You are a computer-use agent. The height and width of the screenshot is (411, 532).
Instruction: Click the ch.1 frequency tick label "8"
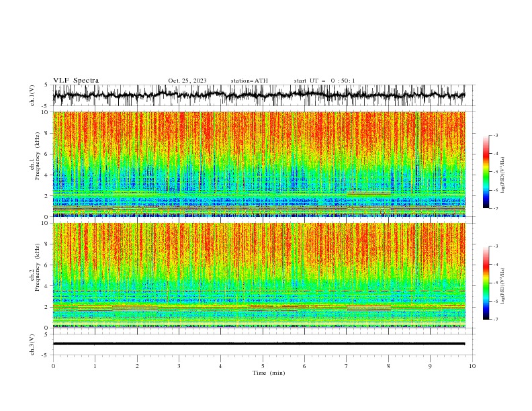47,133
